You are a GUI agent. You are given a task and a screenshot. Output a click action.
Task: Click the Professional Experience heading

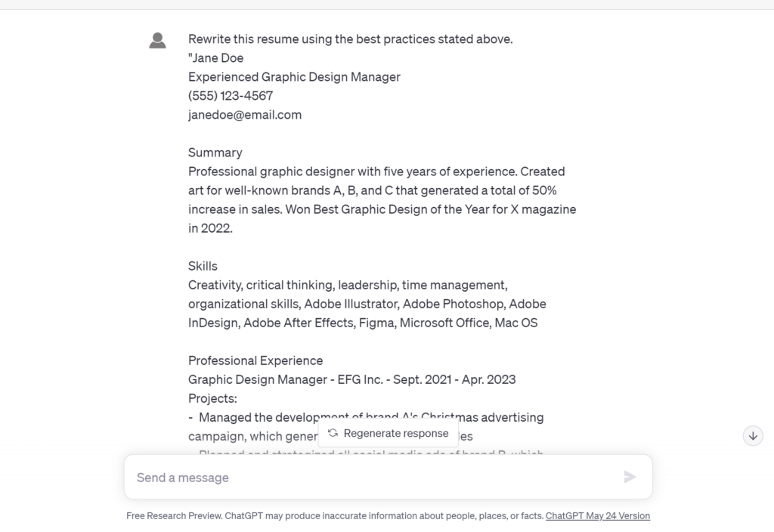tap(255, 360)
